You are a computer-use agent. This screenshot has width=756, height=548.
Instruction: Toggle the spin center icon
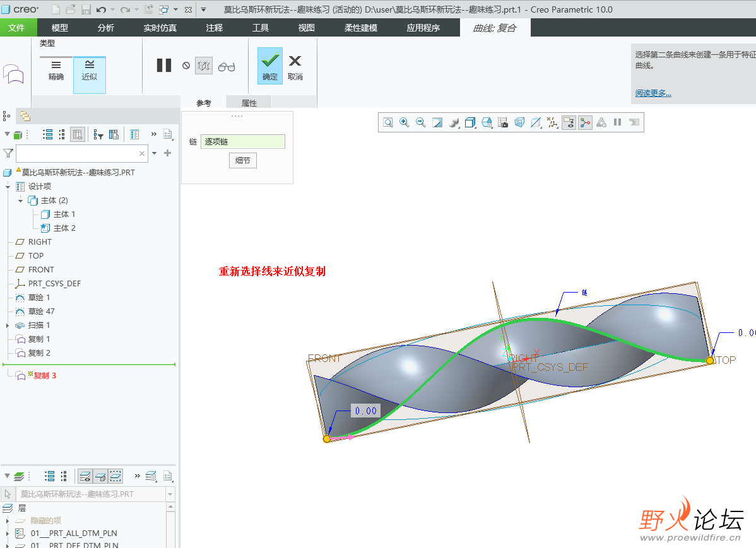(586, 122)
